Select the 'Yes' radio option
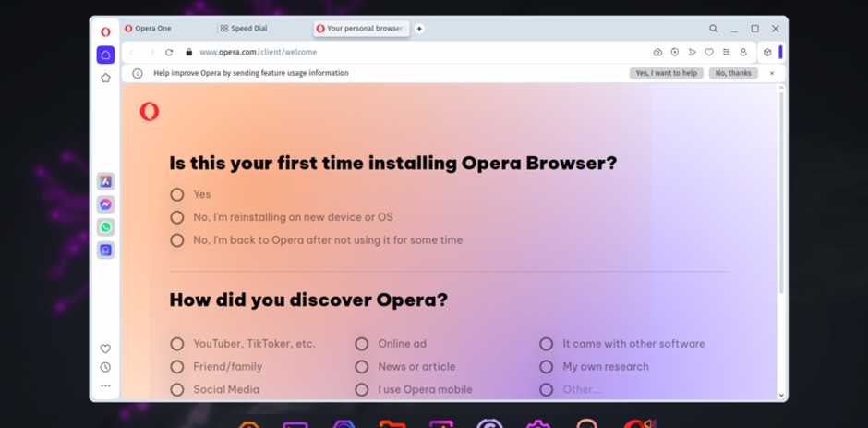 (177, 195)
